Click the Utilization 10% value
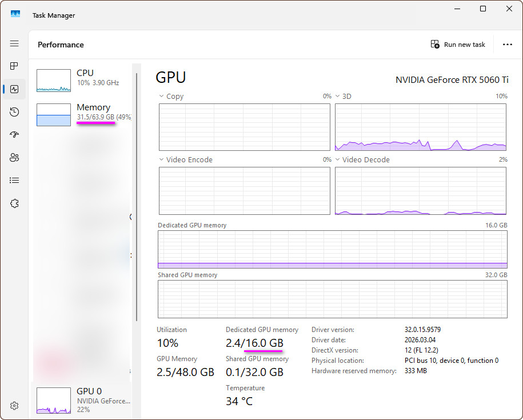The width and height of the screenshot is (523, 420). click(x=167, y=343)
